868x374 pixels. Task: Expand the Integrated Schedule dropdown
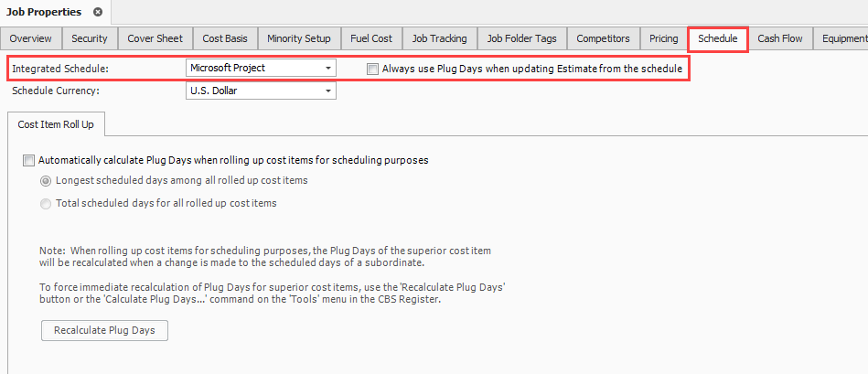point(327,68)
